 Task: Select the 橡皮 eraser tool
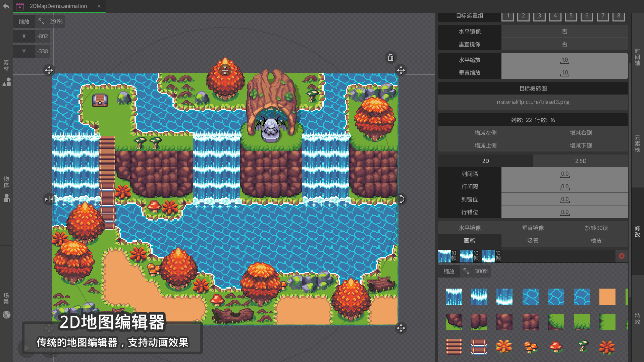pos(596,241)
